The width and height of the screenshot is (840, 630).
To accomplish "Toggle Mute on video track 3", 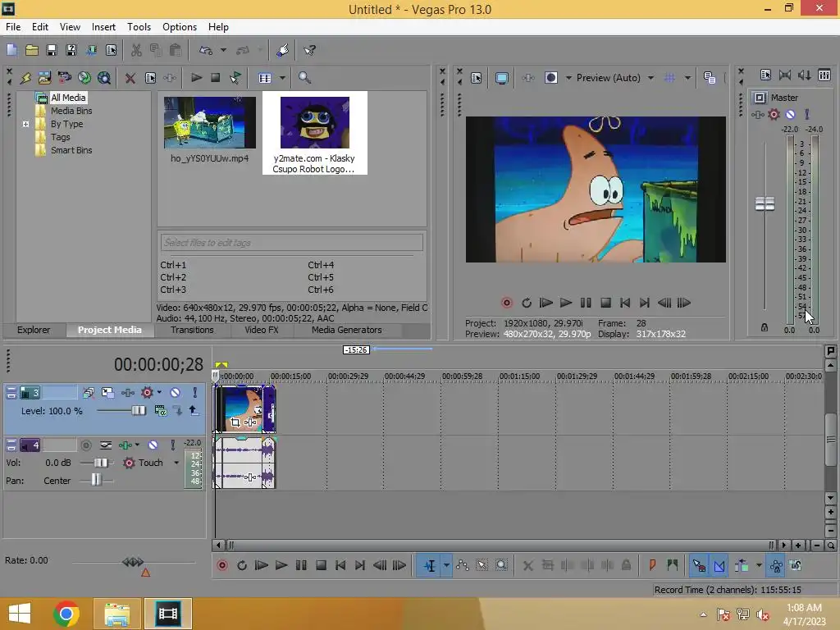I will (176, 393).
